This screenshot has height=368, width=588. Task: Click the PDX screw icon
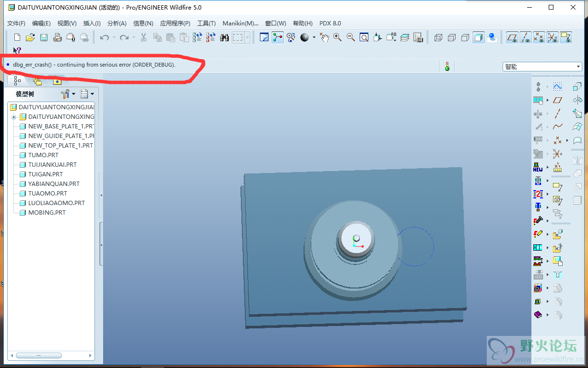pos(538,221)
